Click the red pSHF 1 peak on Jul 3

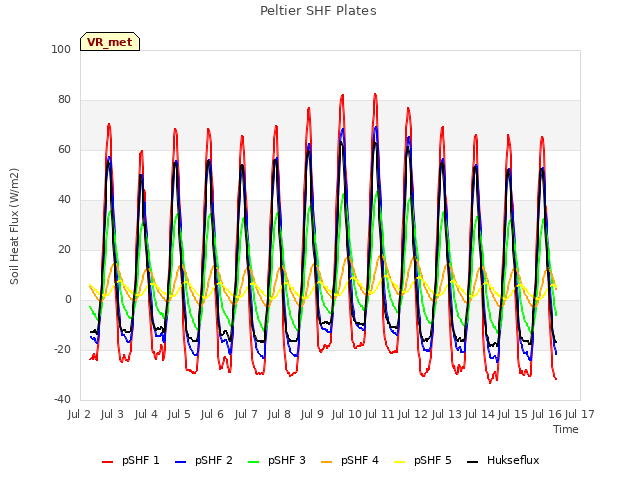click(109, 124)
